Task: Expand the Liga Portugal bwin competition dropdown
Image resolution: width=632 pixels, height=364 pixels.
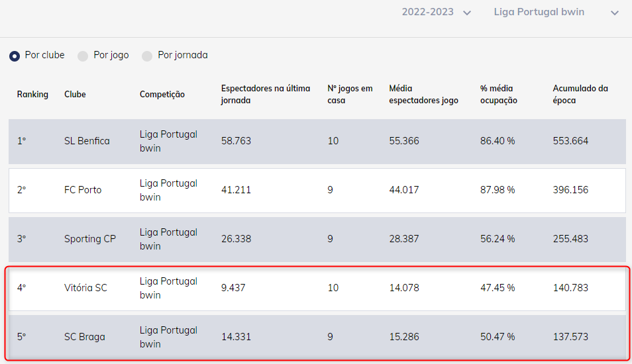Action: (556, 12)
